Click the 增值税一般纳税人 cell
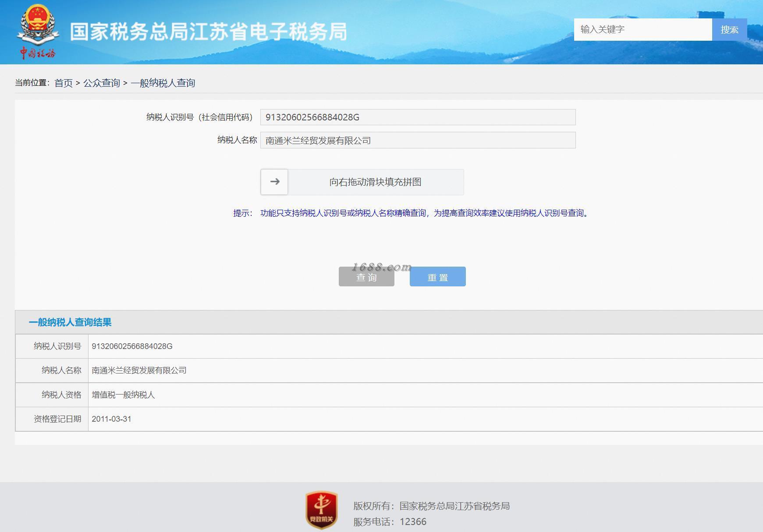The height and width of the screenshot is (532, 763). click(x=123, y=395)
